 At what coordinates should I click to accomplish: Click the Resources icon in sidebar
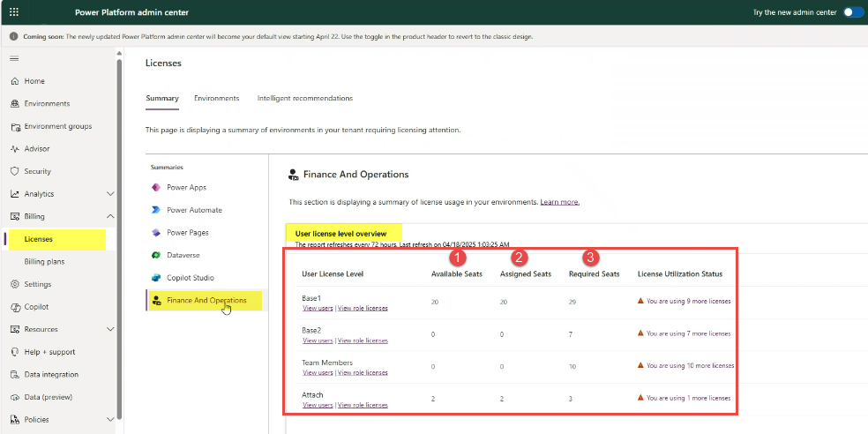coord(15,329)
